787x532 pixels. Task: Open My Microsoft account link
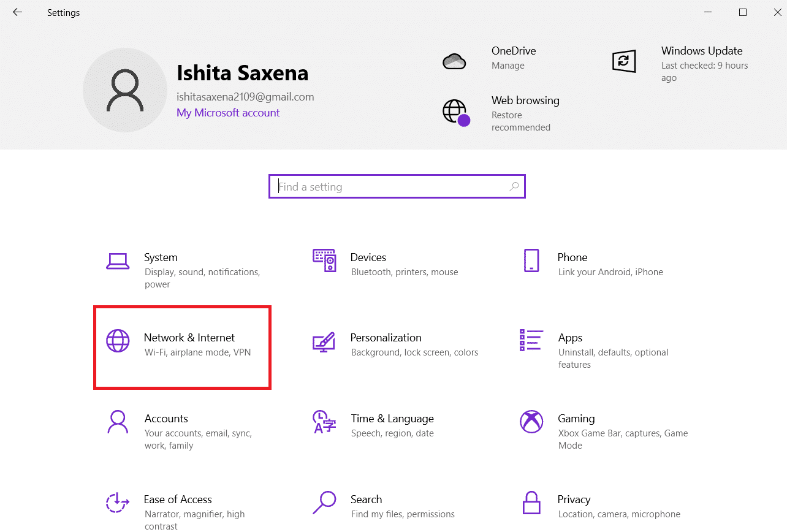click(x=227, y=113)
